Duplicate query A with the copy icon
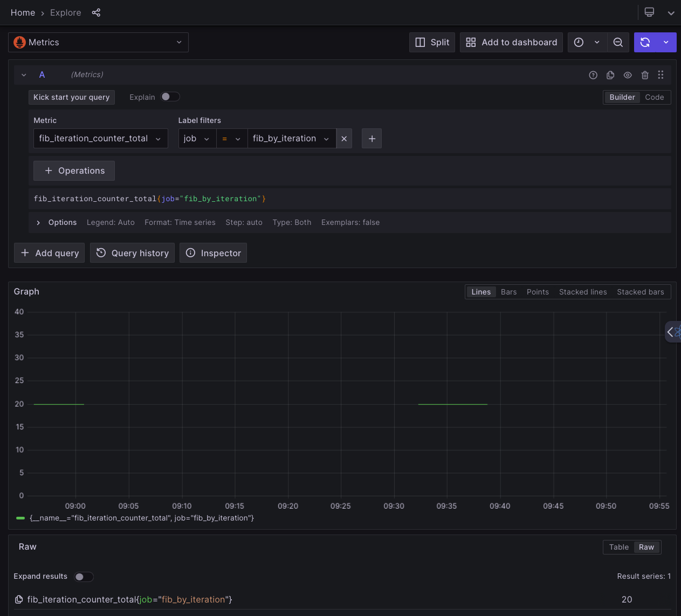Image resolution: width=681 pixels, height=616 pixels. pyautogui.click(x=610, y=75)
